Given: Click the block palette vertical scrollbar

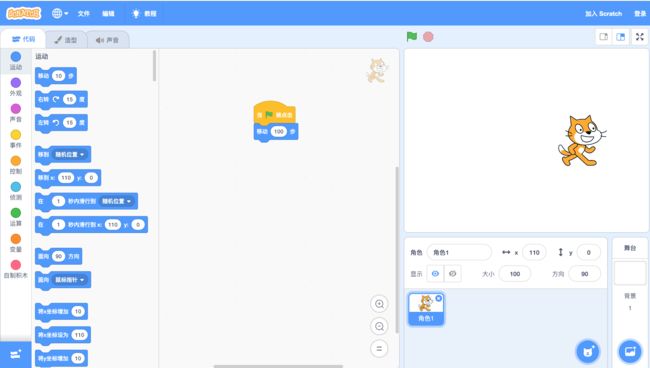Looking at the screenshot, I should [x=155, y=65].
